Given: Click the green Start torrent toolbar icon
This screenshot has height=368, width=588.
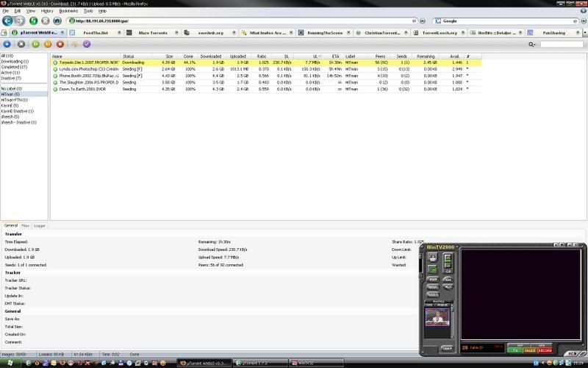Looking at the screenshot, I should pos(35,44).
